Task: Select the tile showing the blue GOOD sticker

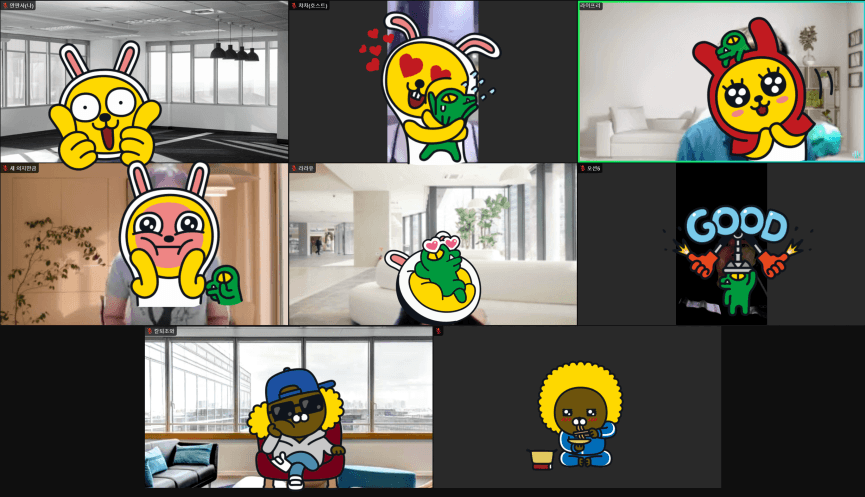Action: [x=721, y=244]
